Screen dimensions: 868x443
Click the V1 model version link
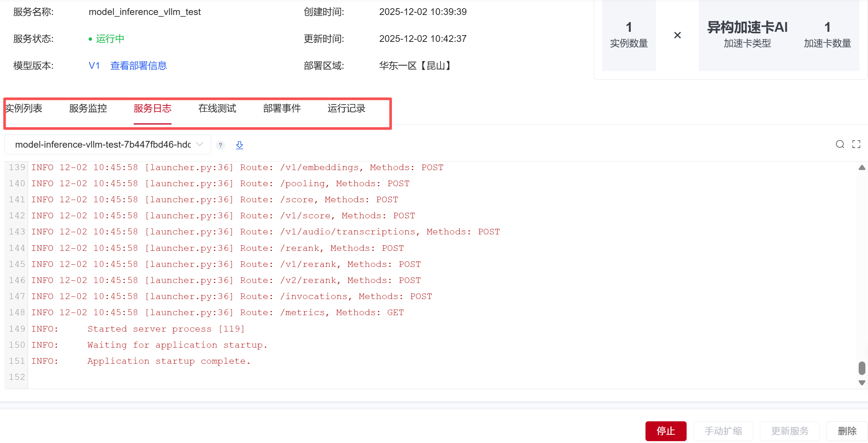click(x=94, y=66)
